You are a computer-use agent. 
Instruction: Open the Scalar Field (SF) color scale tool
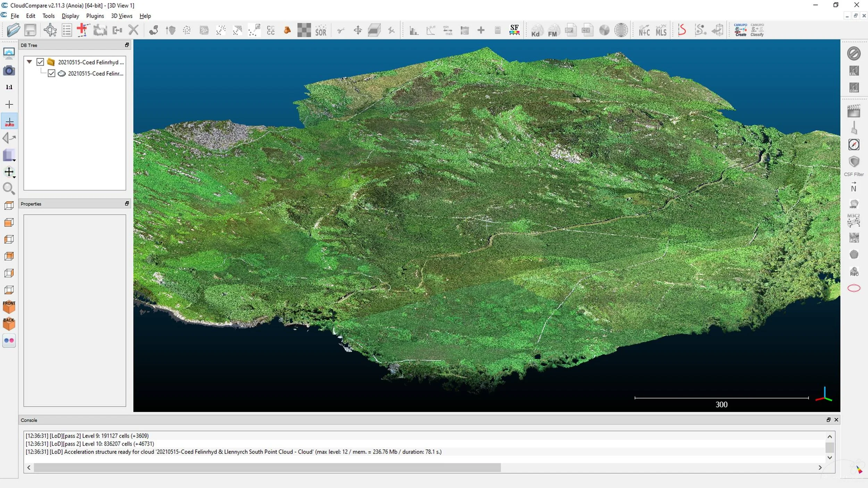(514, 30)
